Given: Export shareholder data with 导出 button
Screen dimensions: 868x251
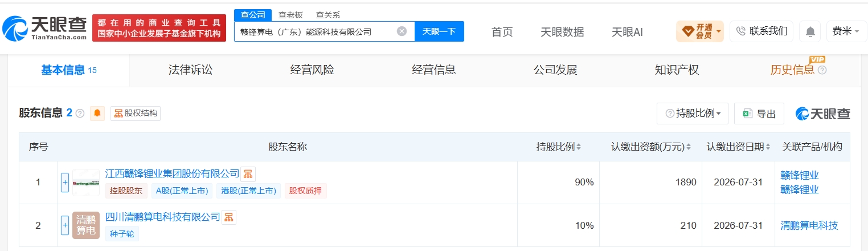Looking at the screenshot, I should point(759,114).
